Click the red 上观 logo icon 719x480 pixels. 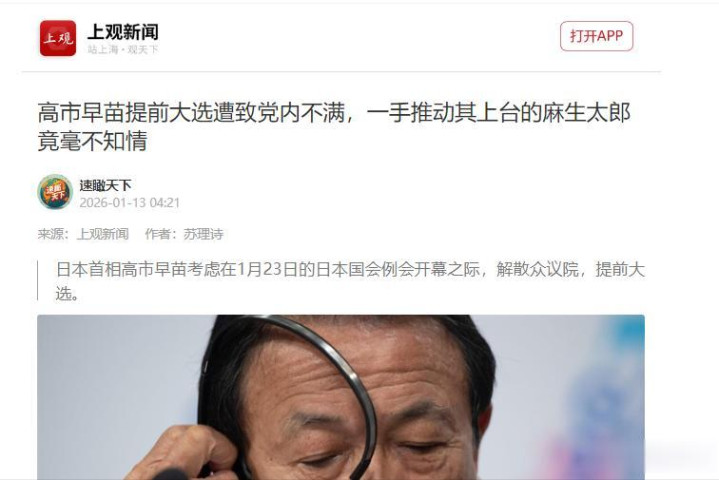pyautogui.click(x=58, y=38)
